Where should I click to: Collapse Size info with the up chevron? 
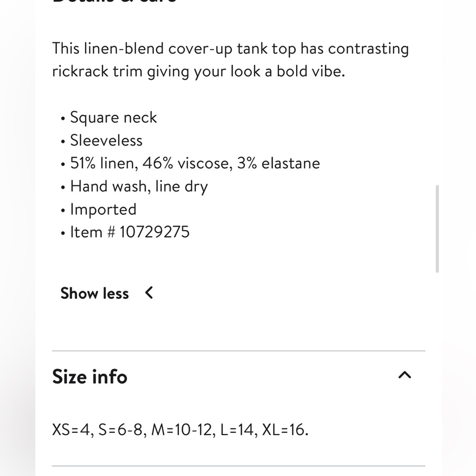404,375
